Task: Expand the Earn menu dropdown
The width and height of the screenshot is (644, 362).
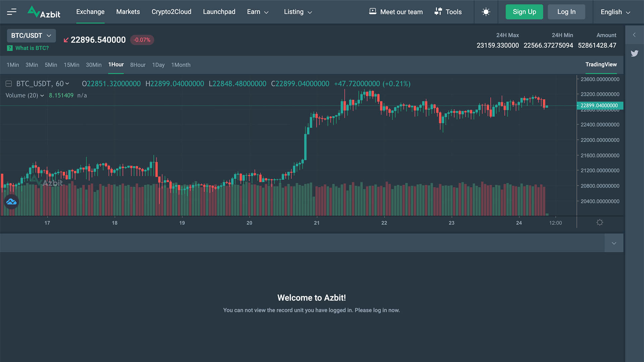Action: pyautogui.click(x=258, y=12)
